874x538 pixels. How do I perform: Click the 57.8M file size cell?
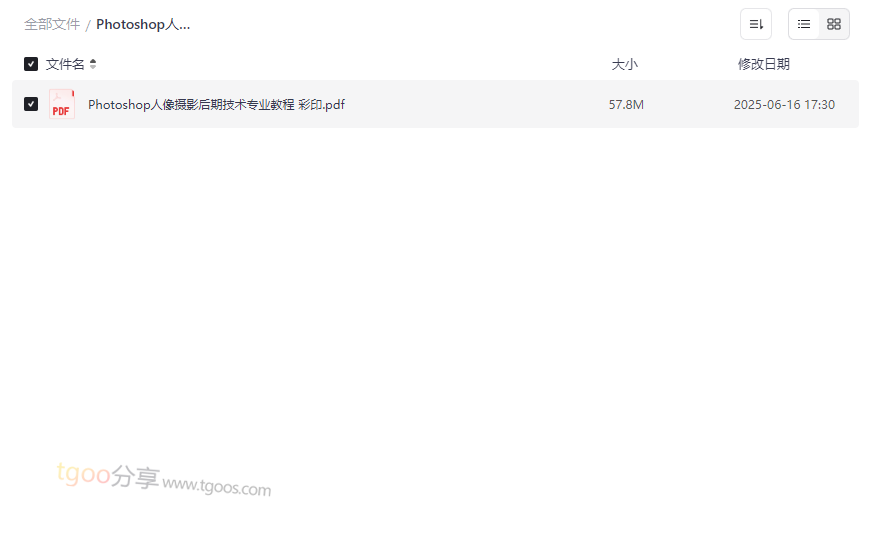[x=626, y=104]
